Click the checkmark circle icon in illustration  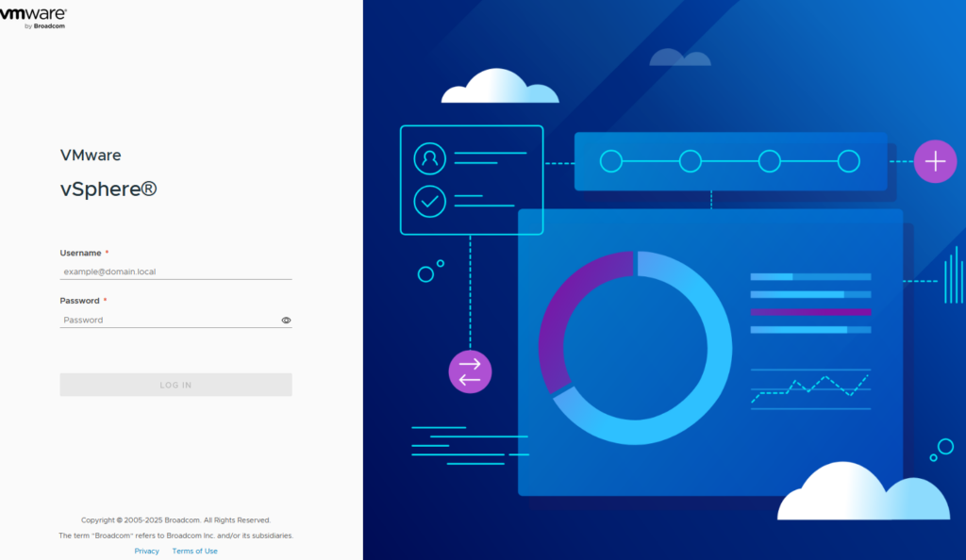tap(430, 200)
